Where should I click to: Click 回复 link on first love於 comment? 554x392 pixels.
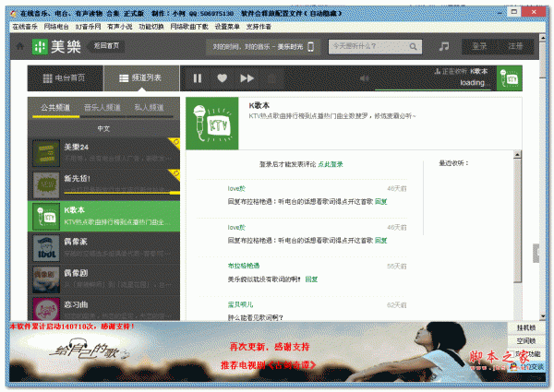pyautogui.click(x=380, y=202)
